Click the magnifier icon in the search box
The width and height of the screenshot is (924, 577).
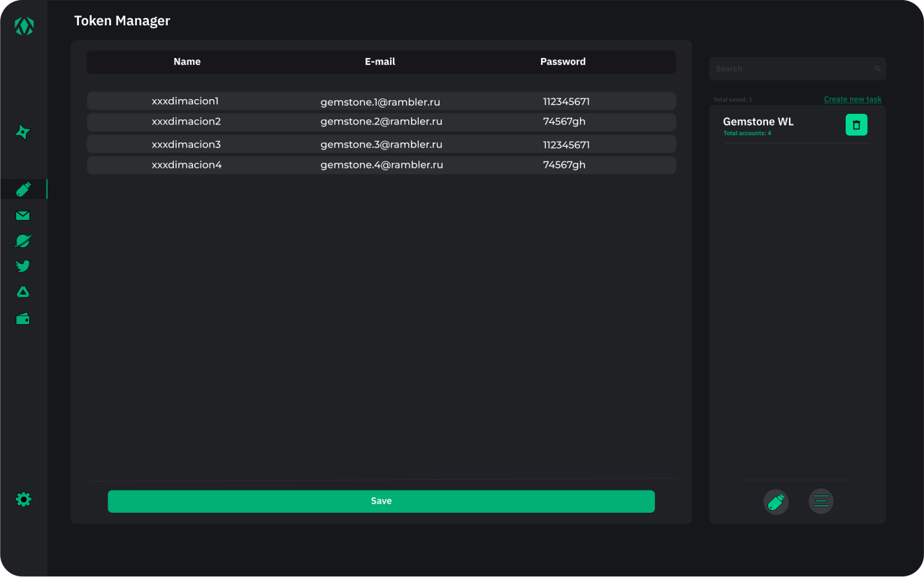coord(877,69)
